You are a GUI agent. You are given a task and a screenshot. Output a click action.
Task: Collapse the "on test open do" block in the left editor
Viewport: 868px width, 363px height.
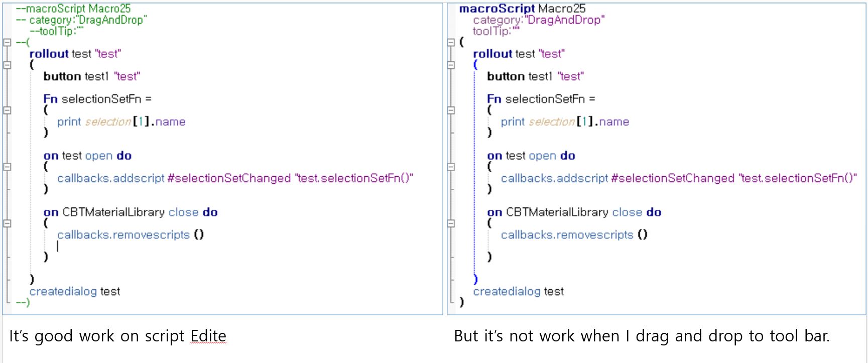(7, 167)
